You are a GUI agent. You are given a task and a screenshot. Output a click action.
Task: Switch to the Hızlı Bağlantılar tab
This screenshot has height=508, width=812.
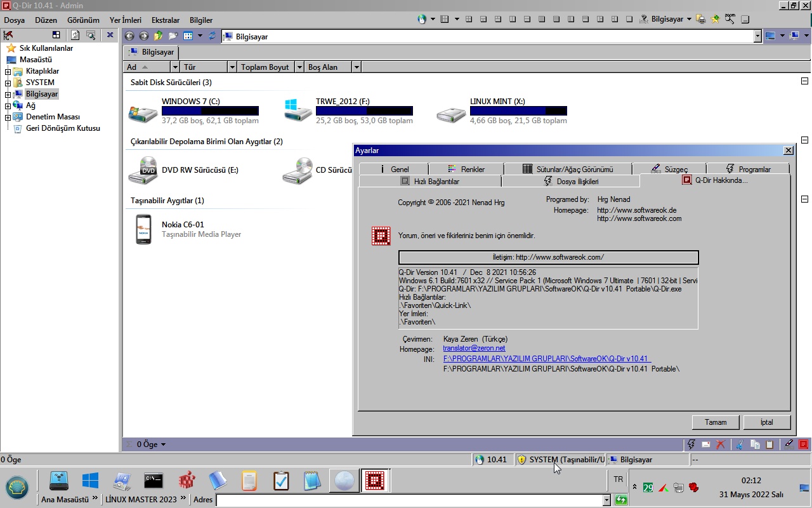point(430,181)
